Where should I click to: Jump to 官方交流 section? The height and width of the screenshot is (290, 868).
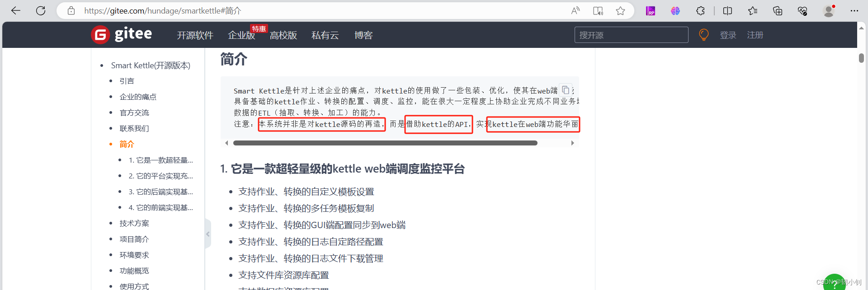134,112
